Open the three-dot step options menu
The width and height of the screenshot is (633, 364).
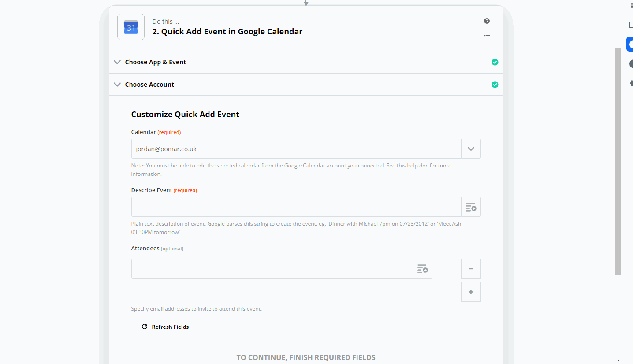tap(487, 36)
